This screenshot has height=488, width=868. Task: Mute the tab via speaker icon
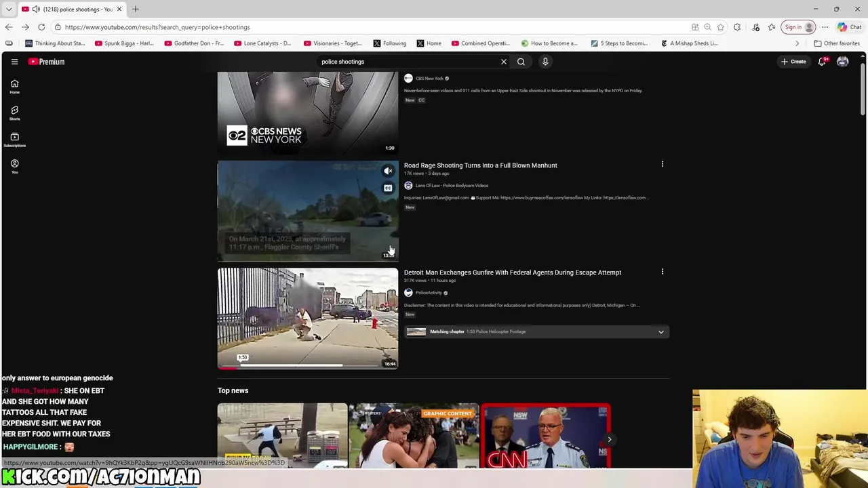[36, 9]
